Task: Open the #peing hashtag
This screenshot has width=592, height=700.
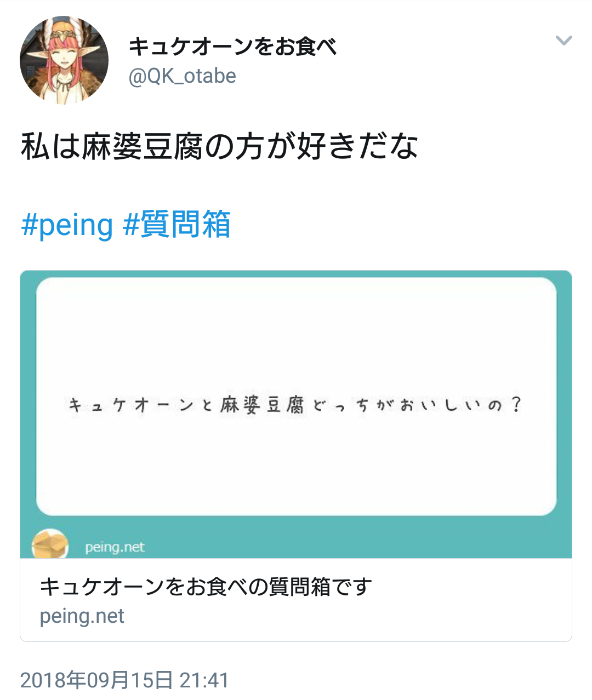Action: (x=67, y=225)
